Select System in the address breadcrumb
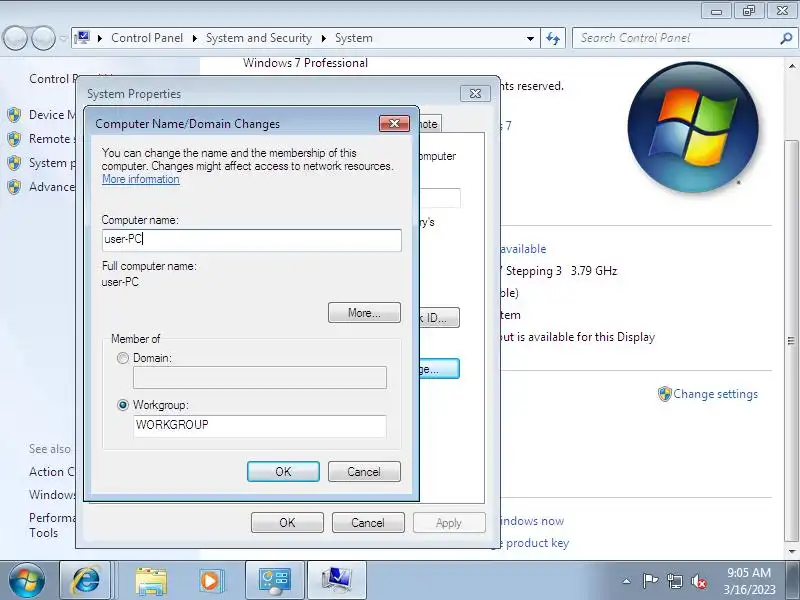This screenshot has width=800, height=600. pyautogui.click(x=354, y=38)
